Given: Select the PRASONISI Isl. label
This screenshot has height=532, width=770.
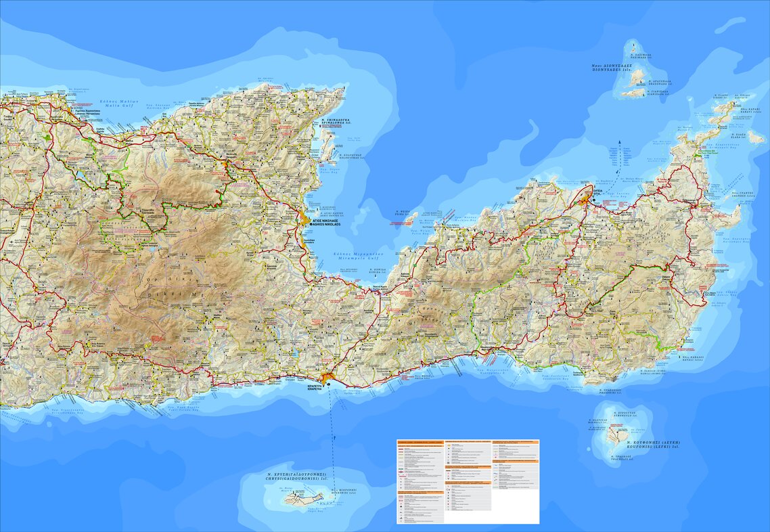Looking at the screenshot, I should click(610, 391).
